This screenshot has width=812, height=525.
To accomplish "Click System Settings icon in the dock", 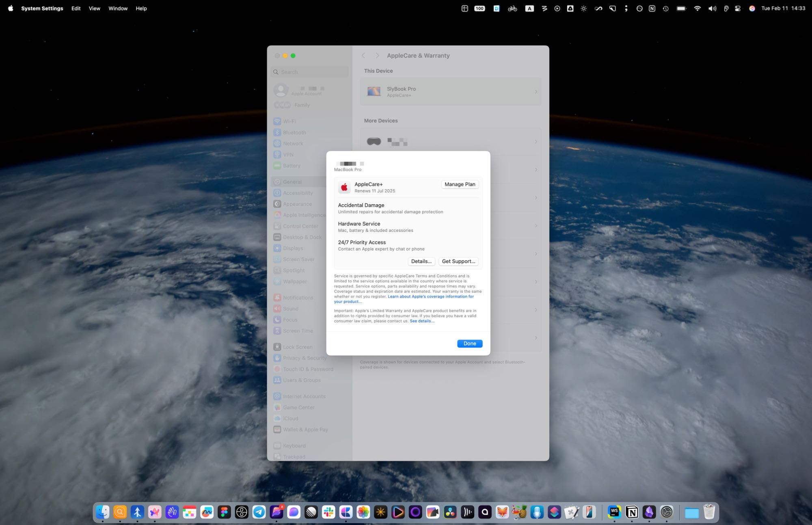I will pyautogui.click(x=667, y=512).
